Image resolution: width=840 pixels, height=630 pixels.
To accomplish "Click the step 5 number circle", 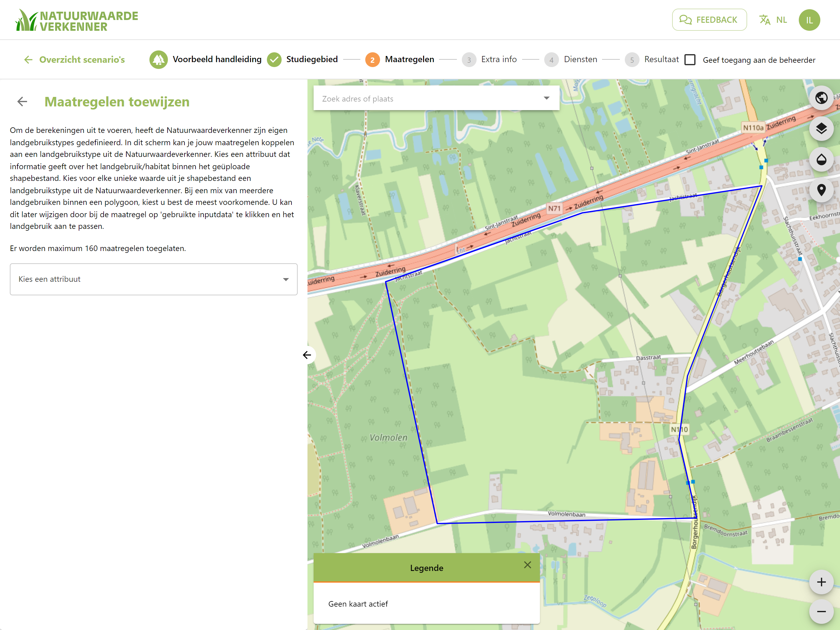I will [632, 60].
